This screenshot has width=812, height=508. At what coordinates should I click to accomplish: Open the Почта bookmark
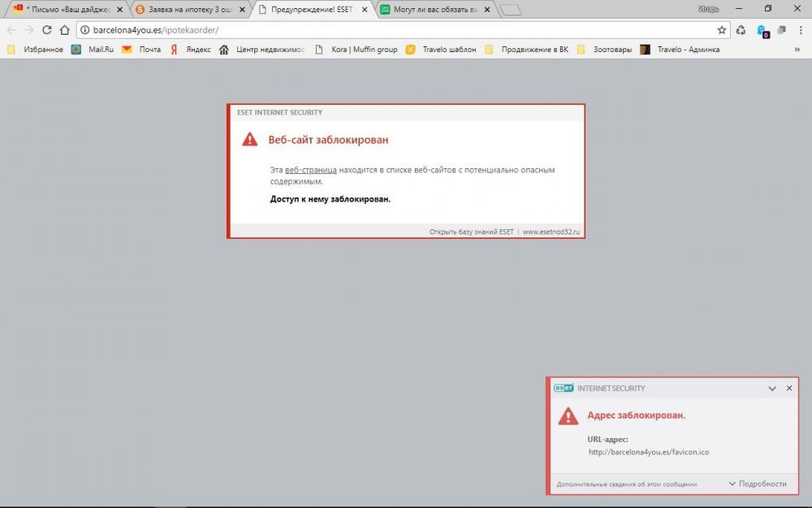coord(141,50)
